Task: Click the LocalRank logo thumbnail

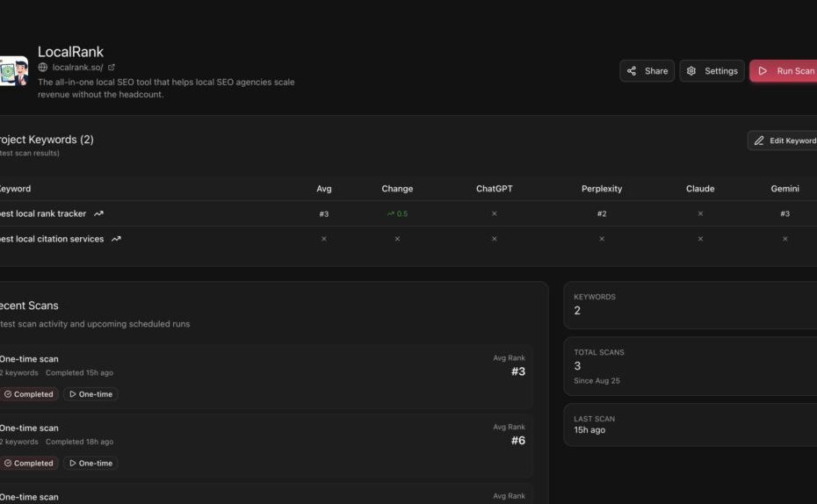Action: pos(14,71)
